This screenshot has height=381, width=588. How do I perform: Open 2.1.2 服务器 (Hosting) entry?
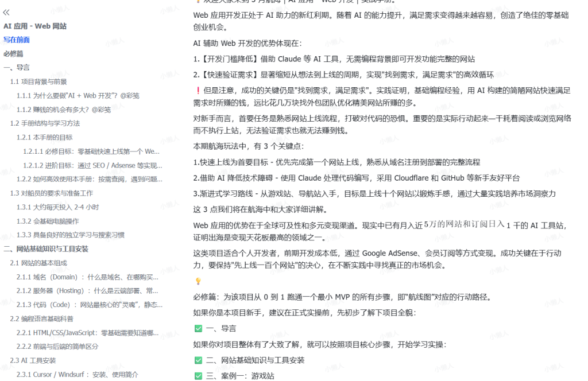(87, 291)
